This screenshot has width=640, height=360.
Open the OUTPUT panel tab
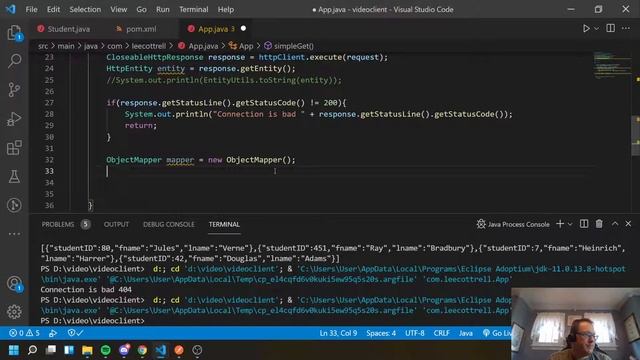point(116,224)
